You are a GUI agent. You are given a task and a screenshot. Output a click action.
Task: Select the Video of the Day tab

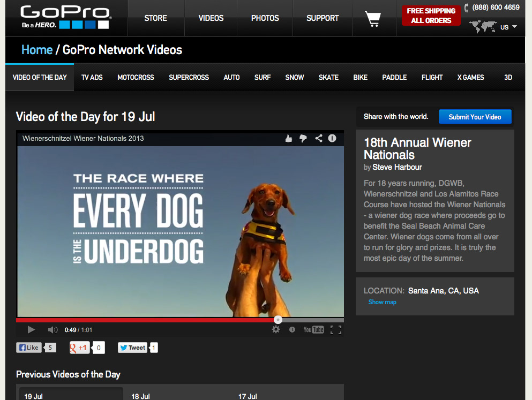pos(40,77)
